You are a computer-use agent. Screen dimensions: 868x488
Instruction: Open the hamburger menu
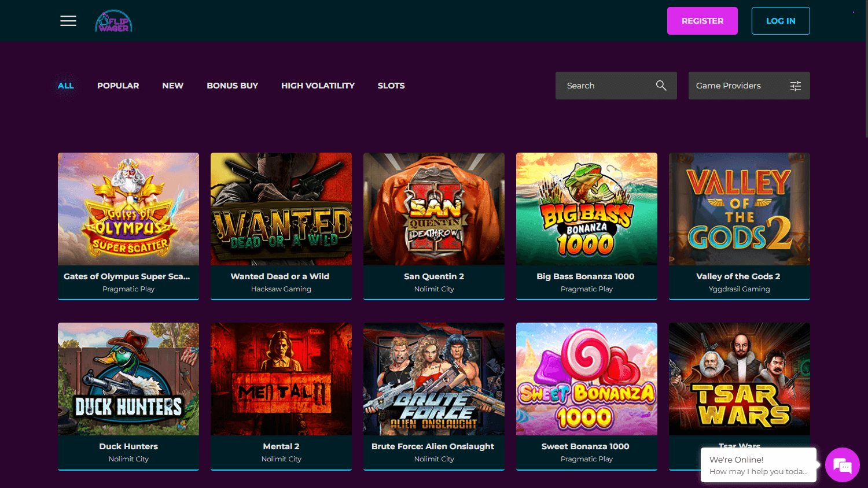68,21
